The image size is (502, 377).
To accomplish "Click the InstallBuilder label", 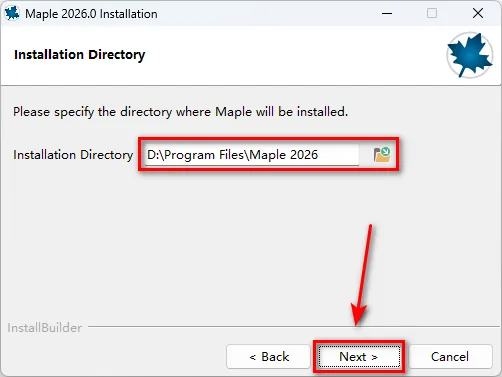I will click(45, 328).
